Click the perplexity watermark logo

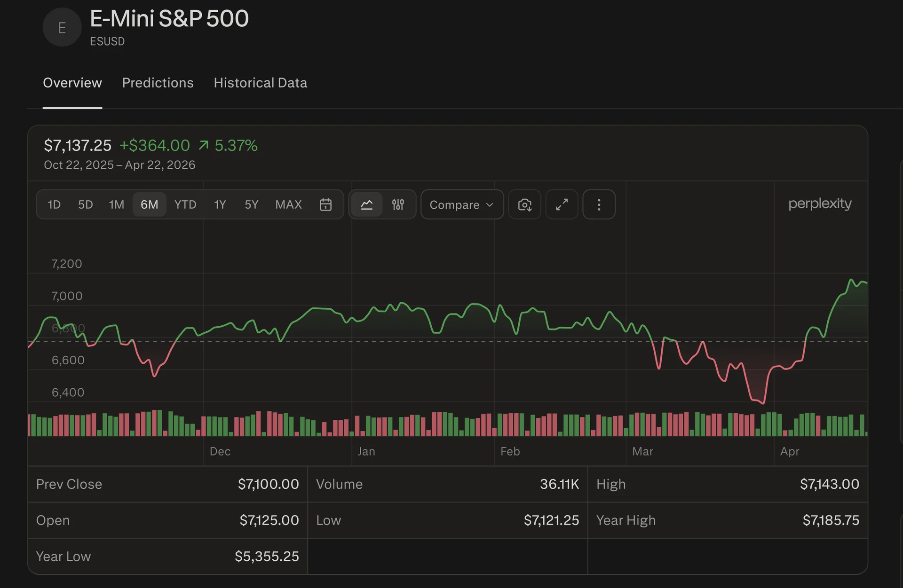tap(819, 204)
